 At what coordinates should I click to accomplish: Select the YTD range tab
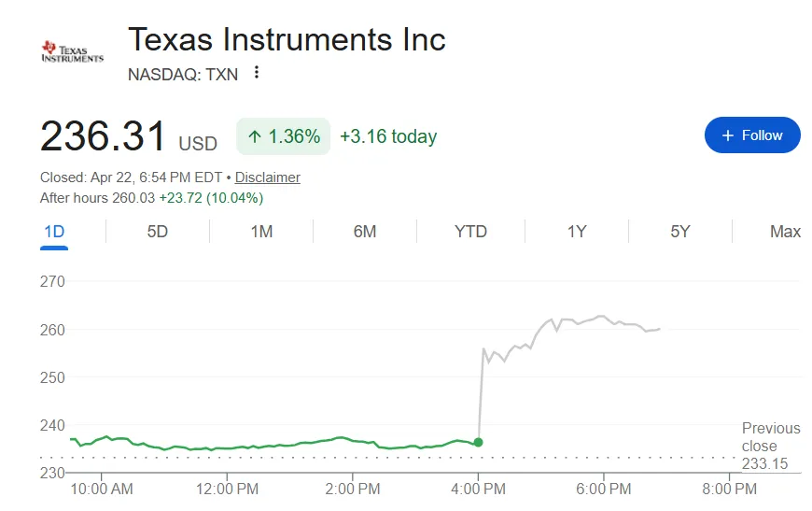pos(470,232)
